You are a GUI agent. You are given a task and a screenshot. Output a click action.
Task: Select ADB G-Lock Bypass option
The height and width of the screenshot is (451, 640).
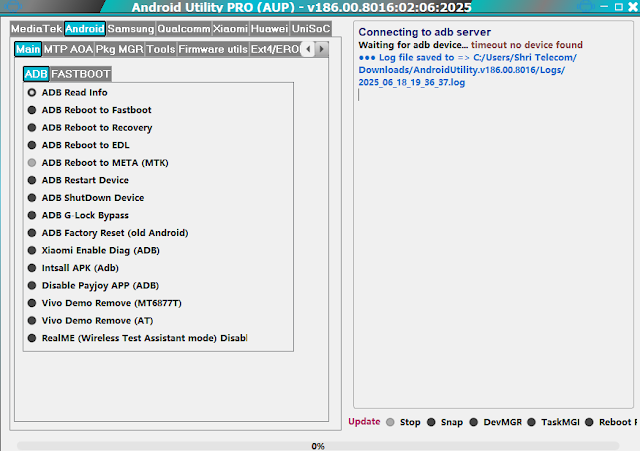click(x=78, y=216)
